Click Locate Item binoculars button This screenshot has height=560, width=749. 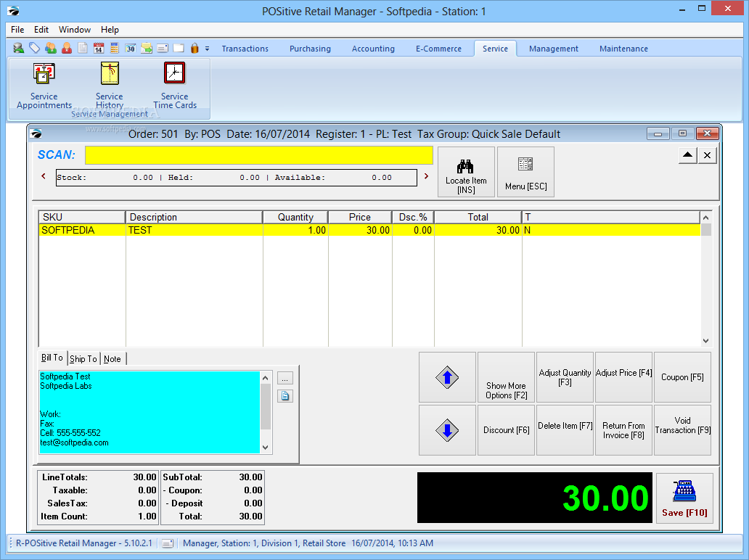[x=466, y=172]
